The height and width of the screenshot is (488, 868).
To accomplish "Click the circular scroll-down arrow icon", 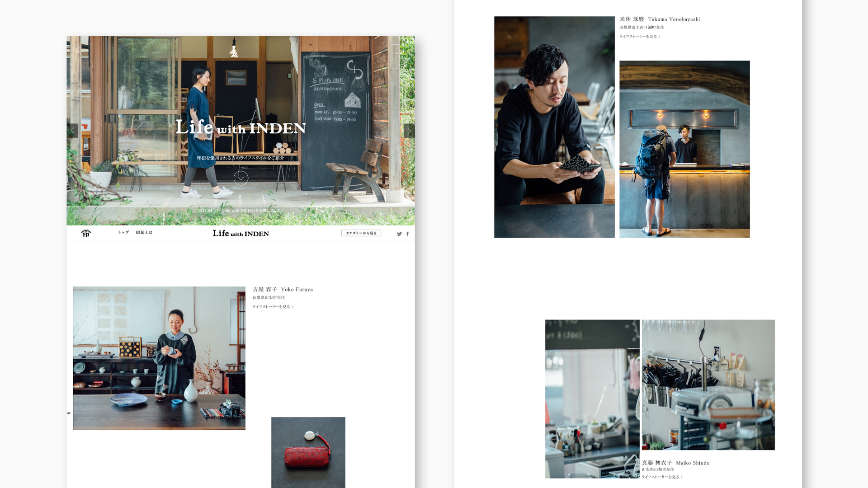I will [241, 178].
